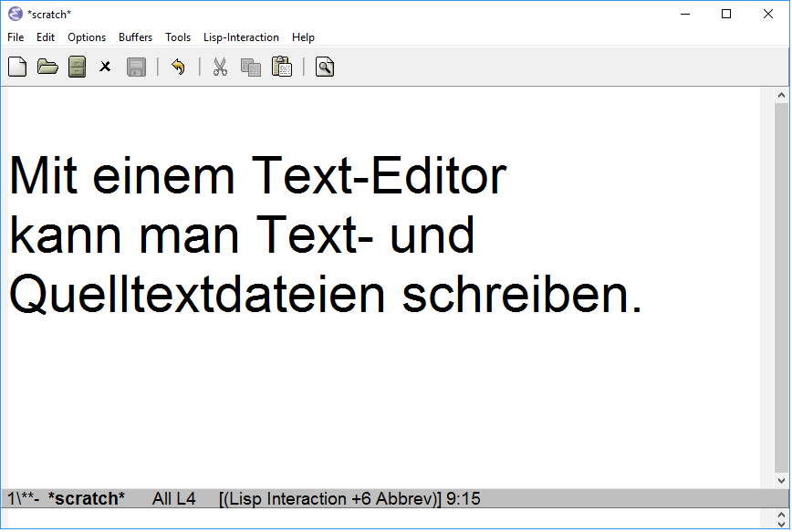
Task: Click the word 'kann' in buffer
Action: tap(66, 235)
